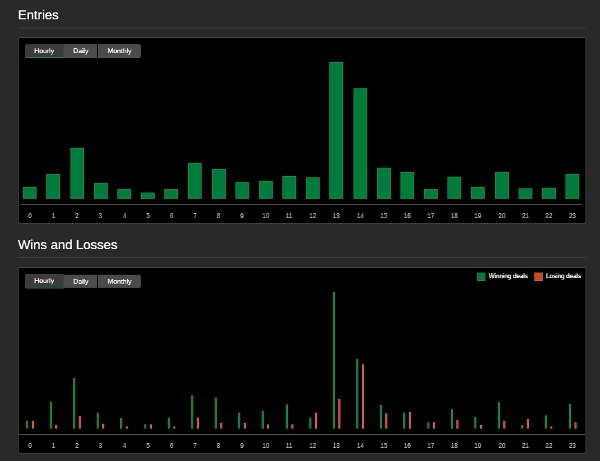This screenshot has width=600, height=461.
Task: Switch Wins and Losses chart to Daily
Action: tap(80, 281)
